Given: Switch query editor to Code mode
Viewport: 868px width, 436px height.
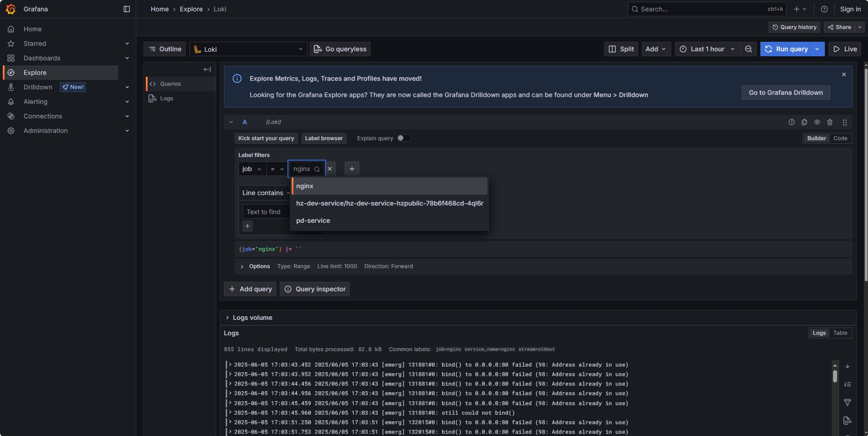Looking at the screenshot, I should coord(840,138).
